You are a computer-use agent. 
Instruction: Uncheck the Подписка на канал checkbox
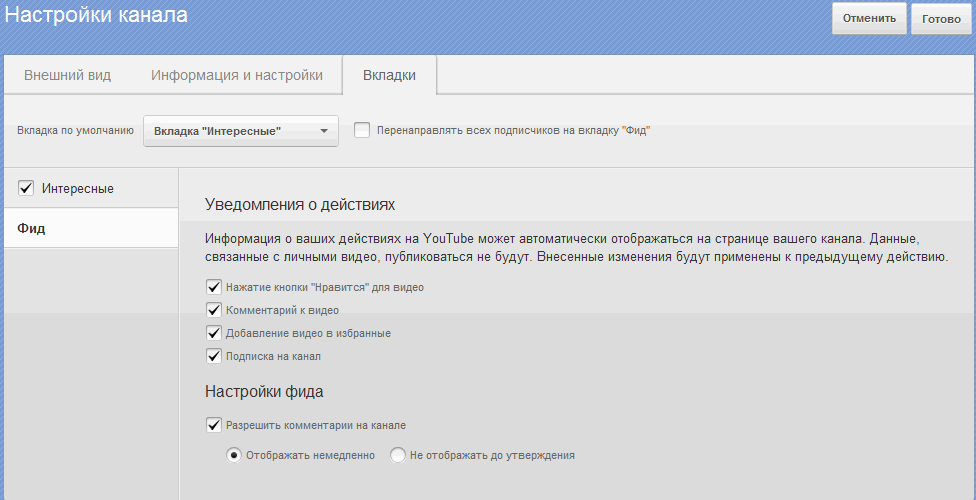214,356
